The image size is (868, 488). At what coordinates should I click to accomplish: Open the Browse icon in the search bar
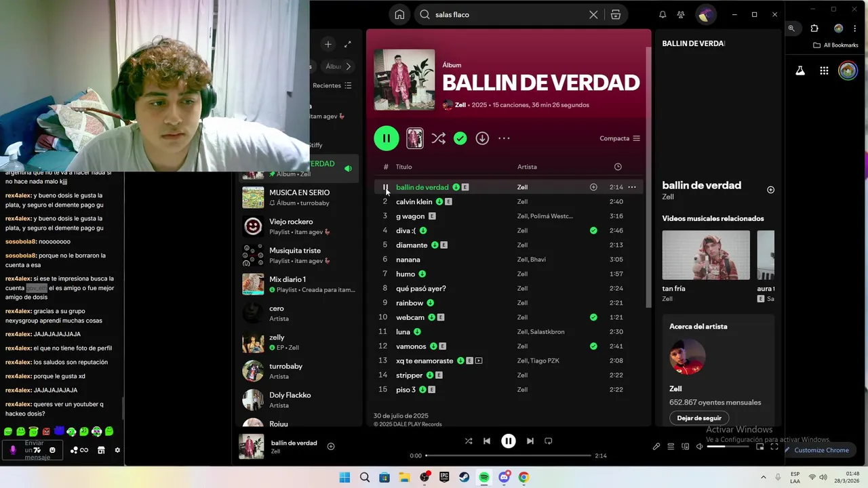click(x=616, y=14)
